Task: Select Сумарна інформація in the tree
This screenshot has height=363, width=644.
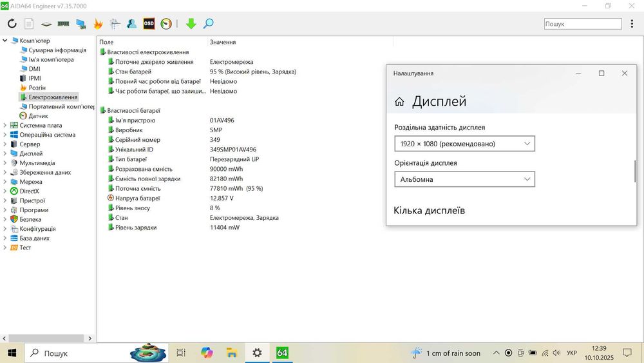Action: (57, 50)
